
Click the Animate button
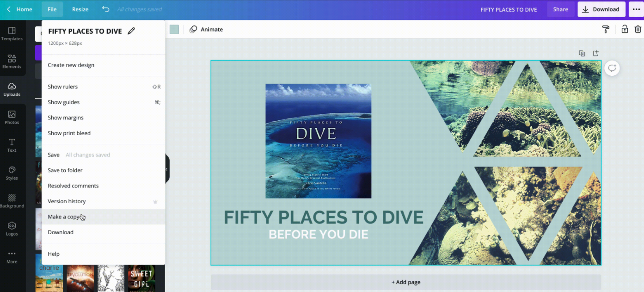[206, 29]
